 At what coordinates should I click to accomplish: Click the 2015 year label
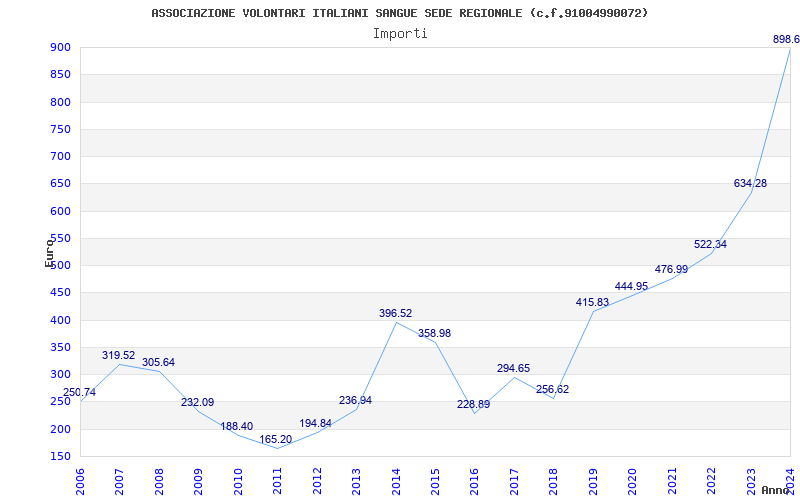(x=435, y=482)
